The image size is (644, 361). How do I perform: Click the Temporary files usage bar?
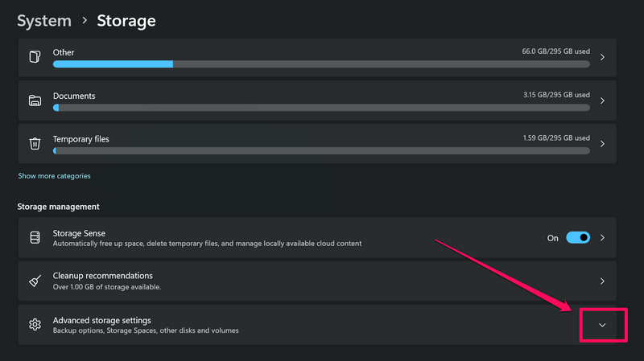320,150
